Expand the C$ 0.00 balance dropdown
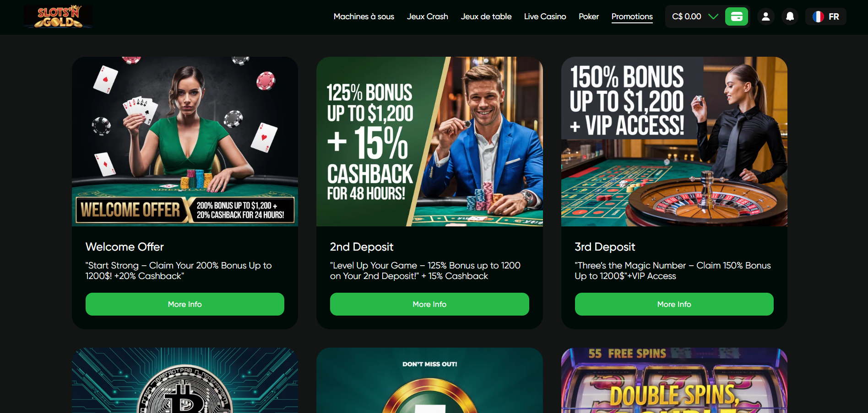 [x=694, y=16]
